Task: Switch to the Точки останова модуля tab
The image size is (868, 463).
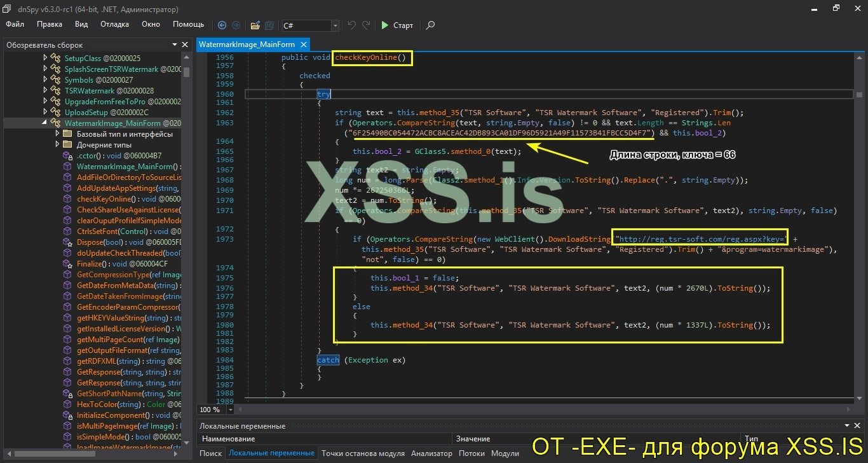Action: [x=363, y=453]
